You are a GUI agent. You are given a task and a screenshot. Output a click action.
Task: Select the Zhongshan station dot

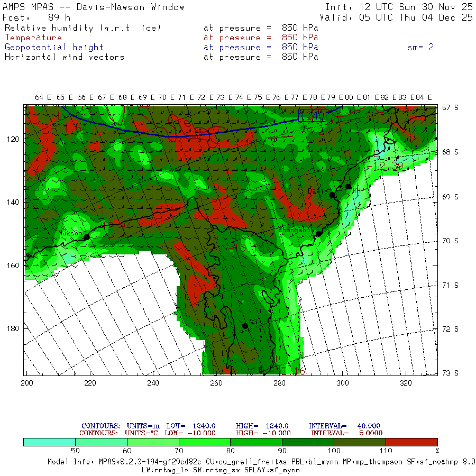[318, 234]
